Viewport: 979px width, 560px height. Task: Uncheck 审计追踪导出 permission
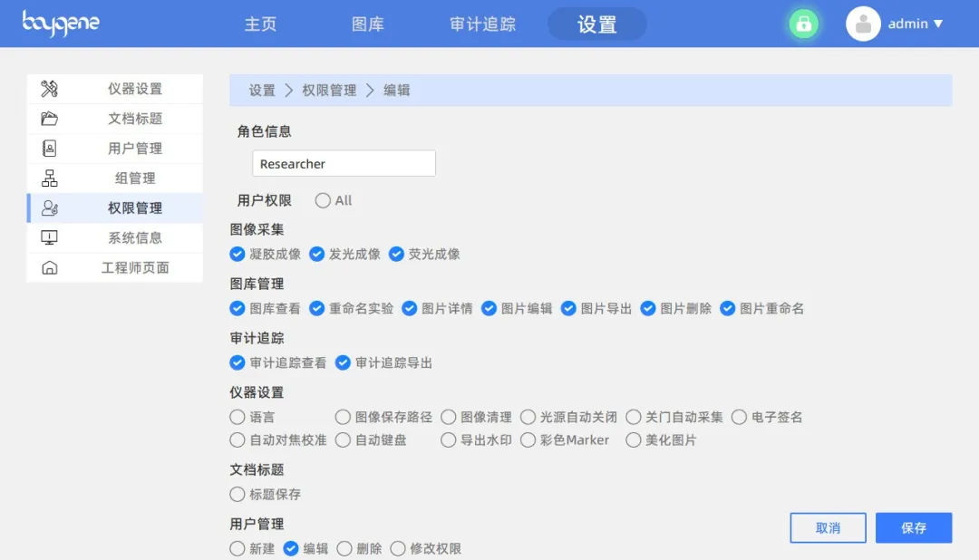click(x=343, y=363)
